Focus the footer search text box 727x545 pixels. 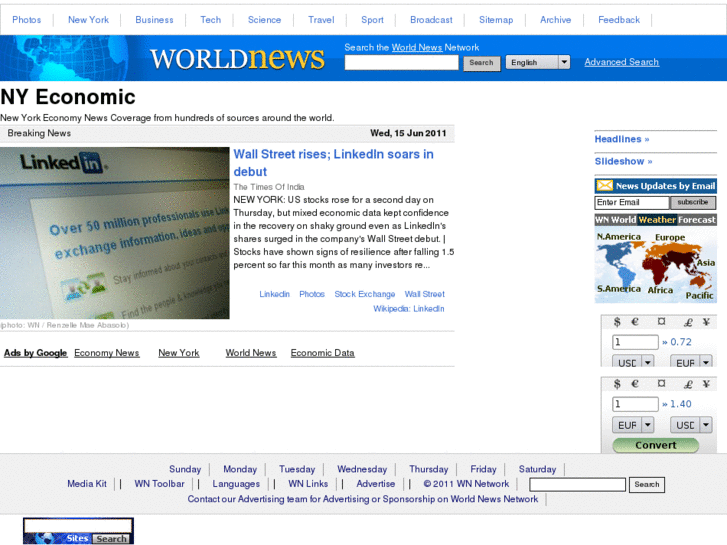(x=577, y=485)
